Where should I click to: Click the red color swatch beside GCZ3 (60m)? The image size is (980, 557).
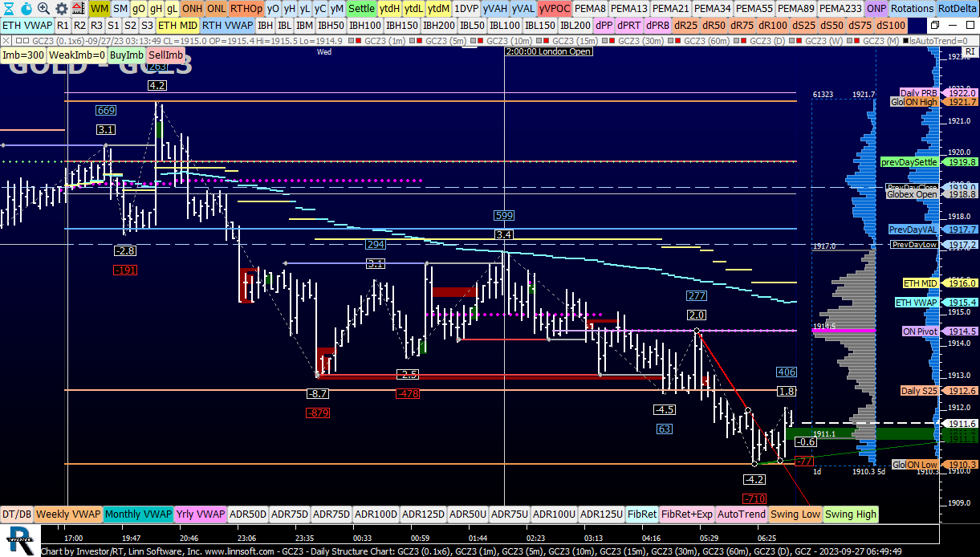(676, 40)
